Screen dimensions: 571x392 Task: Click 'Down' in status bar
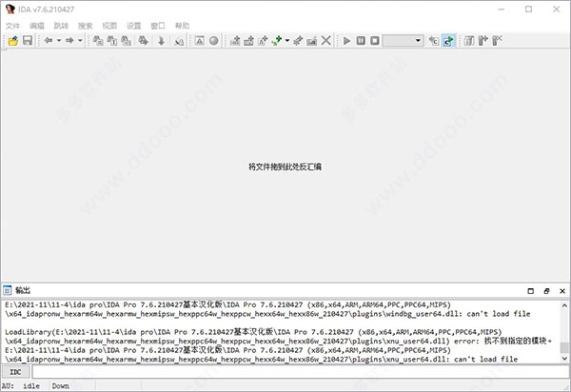(61, 386)
